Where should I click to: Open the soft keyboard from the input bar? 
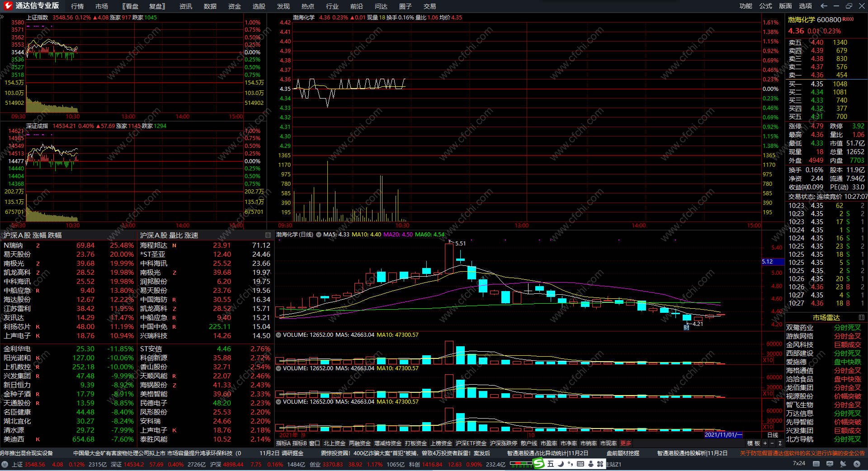click(580, 464)
